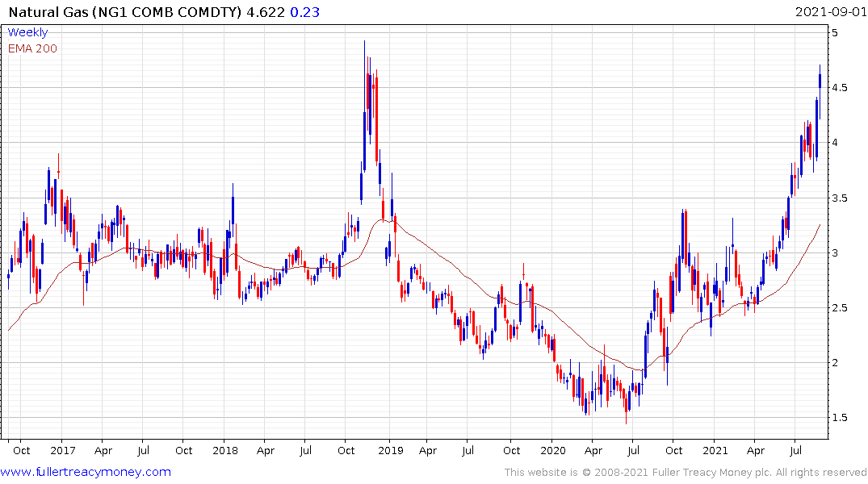The height and width of the screenshot is (484, 868).
Task: Click the 2019 year axis label
Action: [391, 451]
